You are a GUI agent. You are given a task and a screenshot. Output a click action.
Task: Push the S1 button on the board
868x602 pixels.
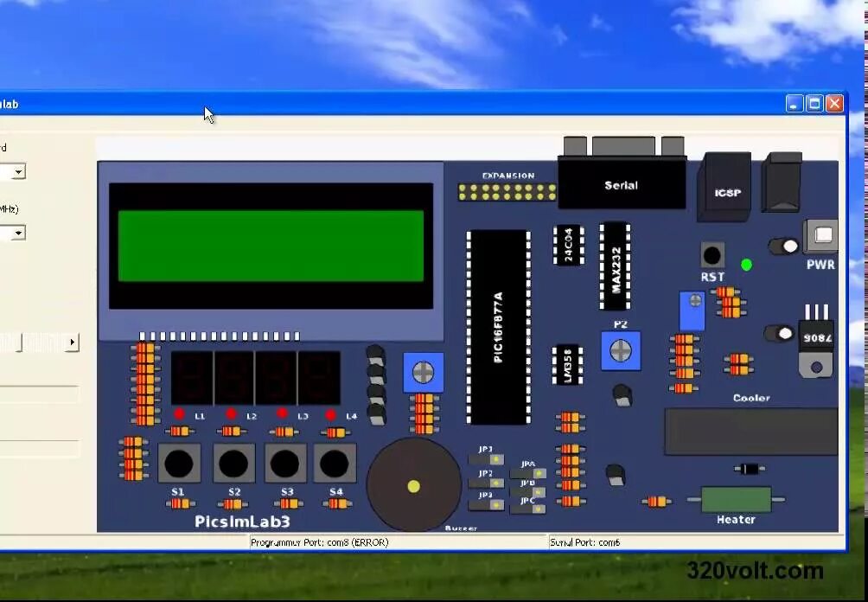point(179,463)
